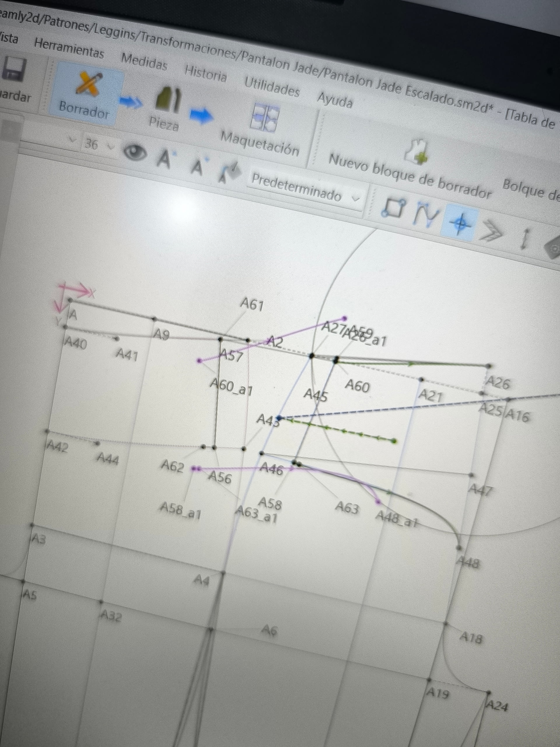
Task: Open the Herramientas menu
Action: (x=69, y=48)
